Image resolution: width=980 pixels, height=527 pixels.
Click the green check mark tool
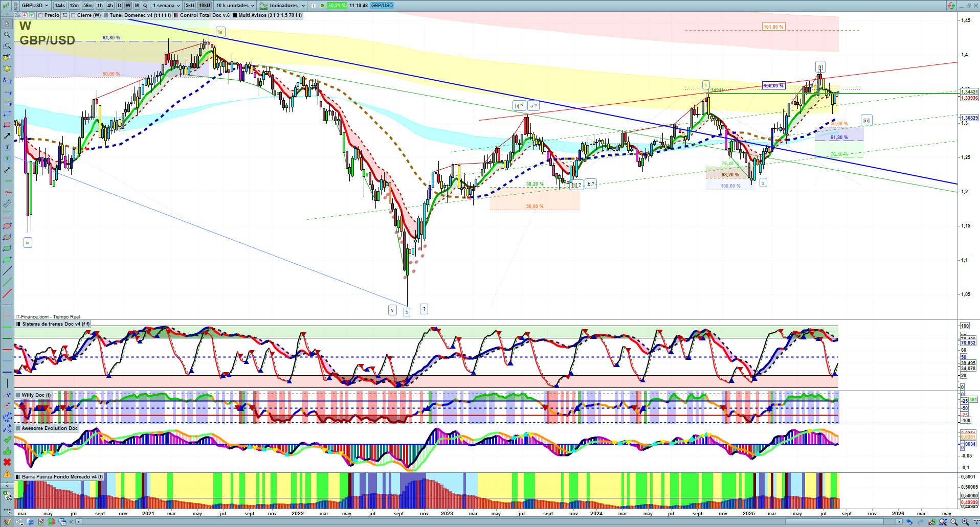tap(7, 440)
